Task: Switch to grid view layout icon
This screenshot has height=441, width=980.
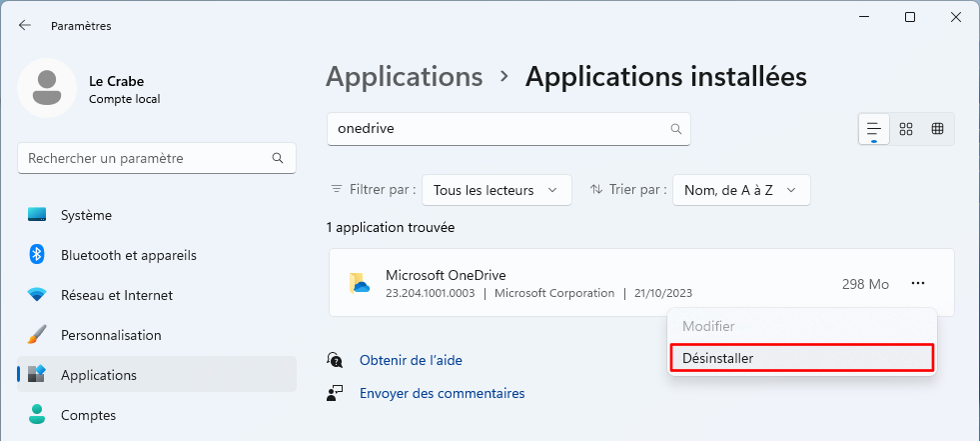Action: [x=906, y=129]
